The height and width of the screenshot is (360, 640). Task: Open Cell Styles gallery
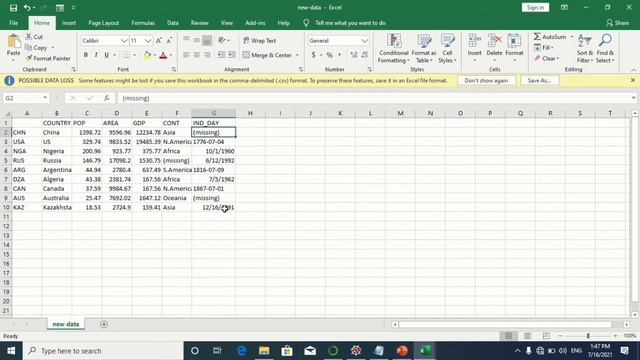[447, 49]
